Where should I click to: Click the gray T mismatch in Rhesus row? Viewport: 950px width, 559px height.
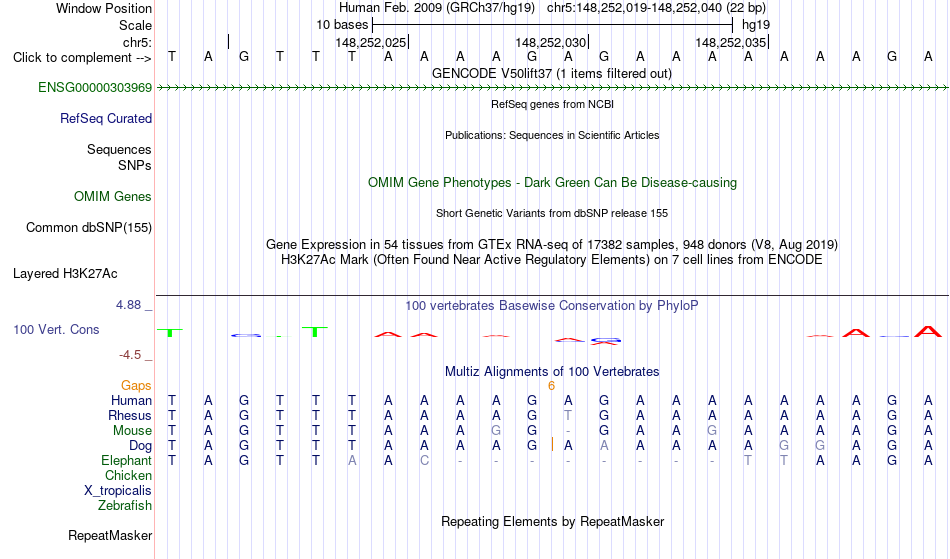568,415
